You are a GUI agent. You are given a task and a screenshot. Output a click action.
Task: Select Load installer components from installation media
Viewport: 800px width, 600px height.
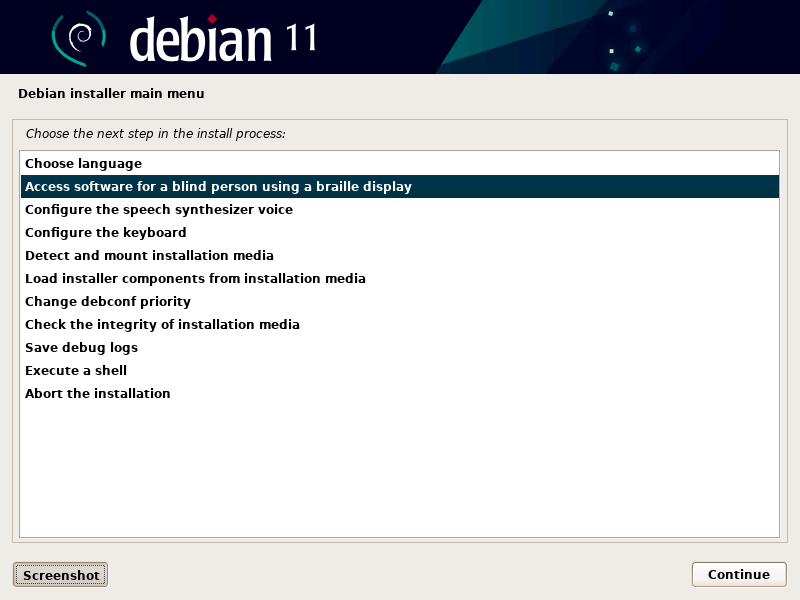coord(399,278)
